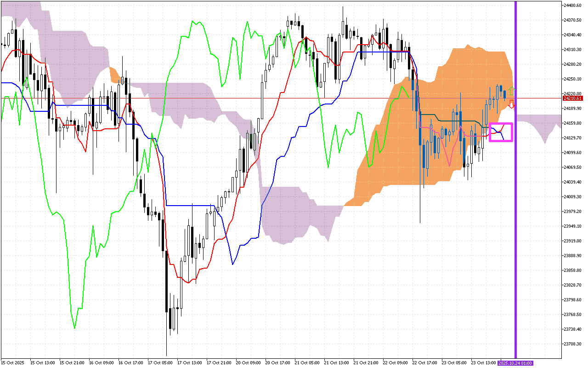The height and width of the screenshot is (368, 588).
Task: Click the 24220.00 price axis label
Action: click(572, 93)
